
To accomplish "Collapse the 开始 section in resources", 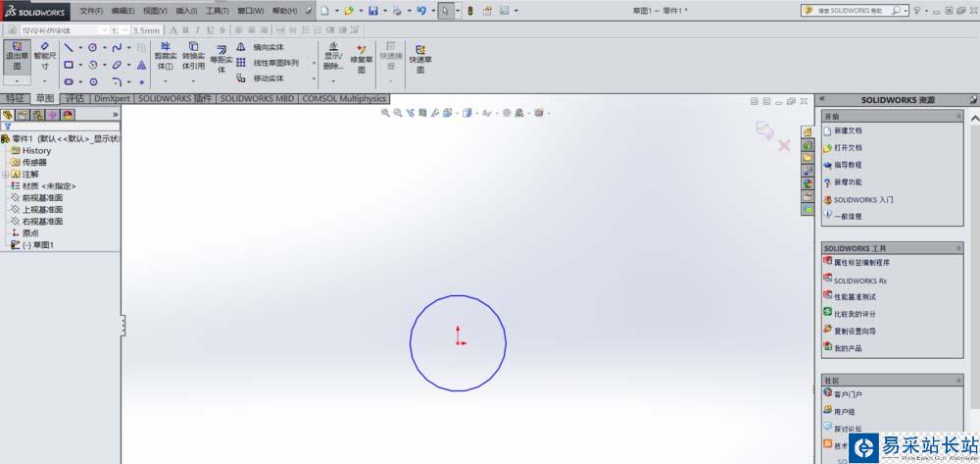I will [x=958, y=117].
